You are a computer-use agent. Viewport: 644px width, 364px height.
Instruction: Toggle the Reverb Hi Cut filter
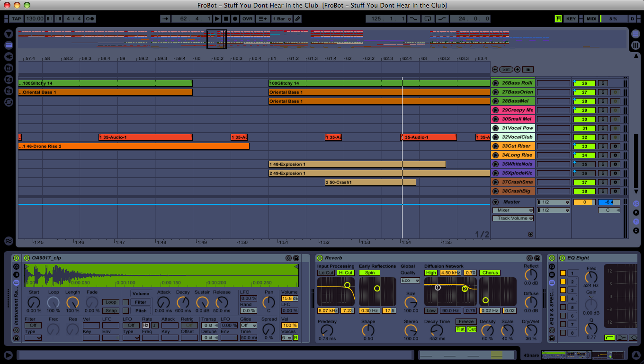[345, 273]
